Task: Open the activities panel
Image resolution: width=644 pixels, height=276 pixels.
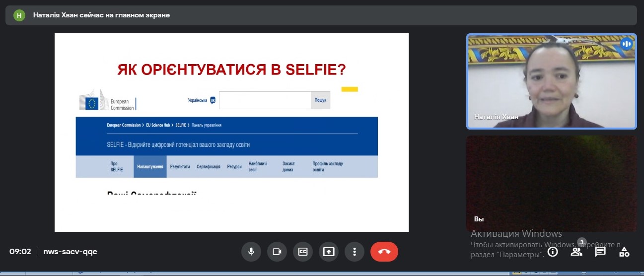Action: [624, 252]
